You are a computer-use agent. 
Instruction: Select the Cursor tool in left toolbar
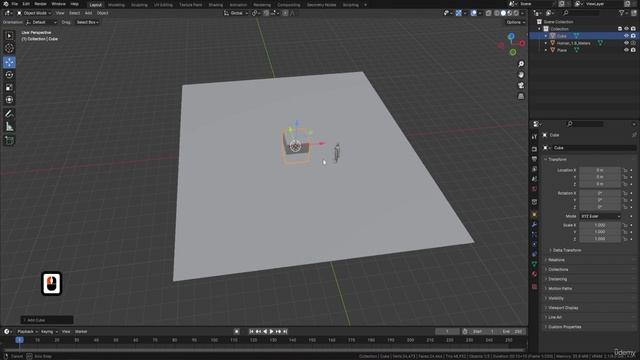tap(9, 48)
